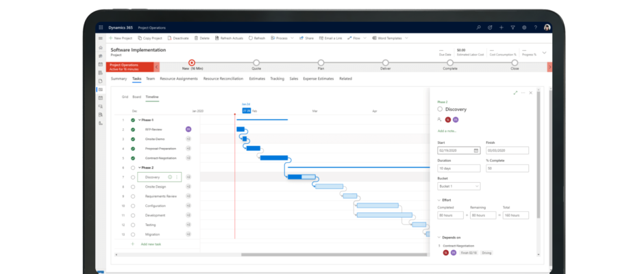Click the search magnifier in the top bar
644x274 pixels.
click(478, 27)
